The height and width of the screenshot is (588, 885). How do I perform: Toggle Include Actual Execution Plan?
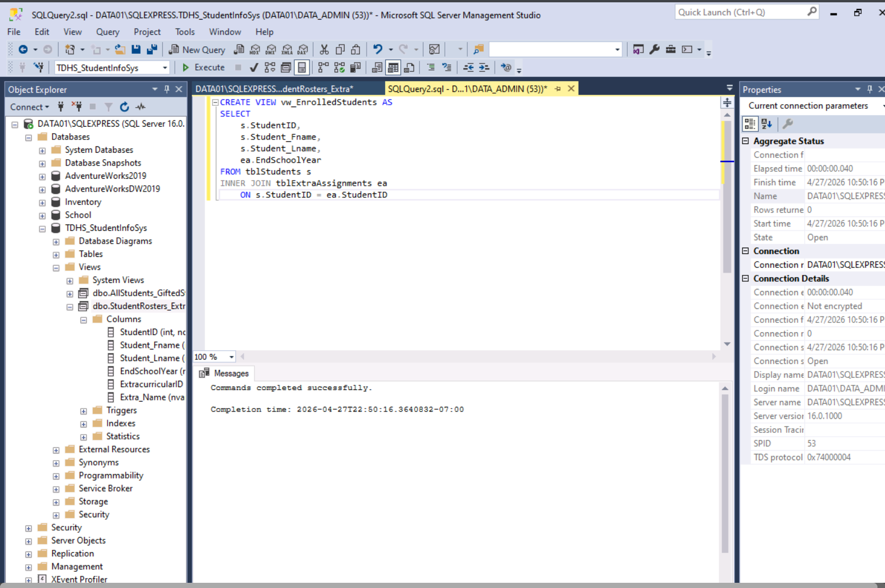[323, 68]
